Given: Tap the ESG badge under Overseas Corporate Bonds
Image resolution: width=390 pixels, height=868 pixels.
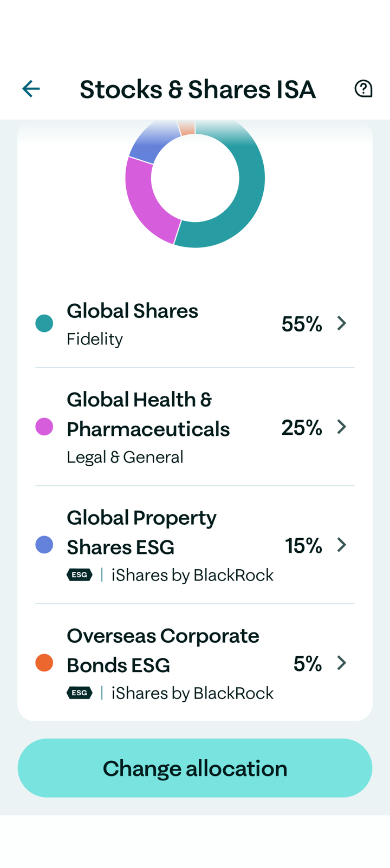Looking at the screenshot, I should point(79,693).
